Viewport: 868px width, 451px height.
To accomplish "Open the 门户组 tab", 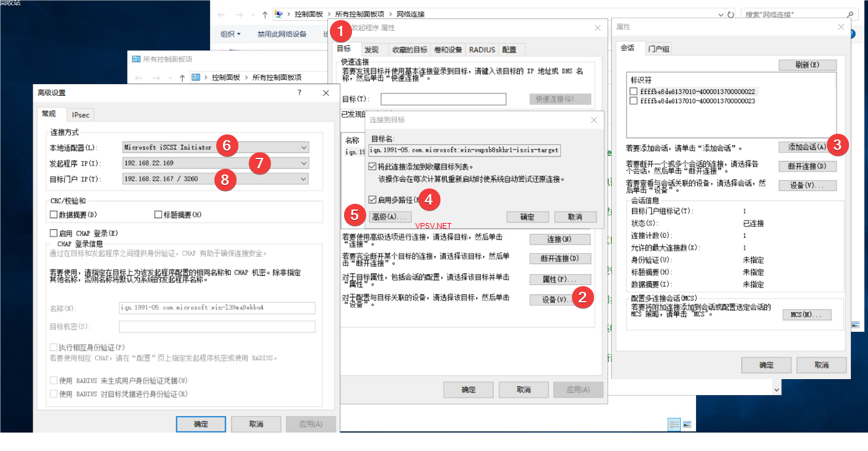I will (659, 49).
